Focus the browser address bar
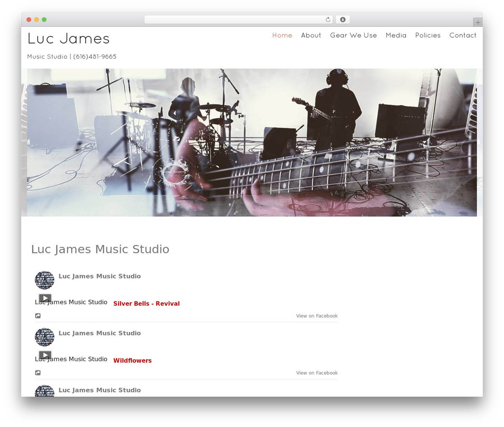The image size is (504, 427). pyautogui.click(x=238, y=20)
